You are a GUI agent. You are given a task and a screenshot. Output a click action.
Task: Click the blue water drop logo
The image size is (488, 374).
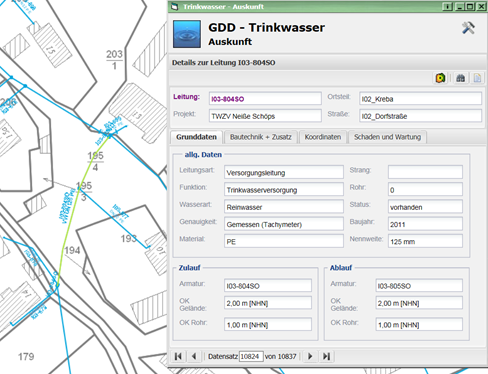click(187, 34)
